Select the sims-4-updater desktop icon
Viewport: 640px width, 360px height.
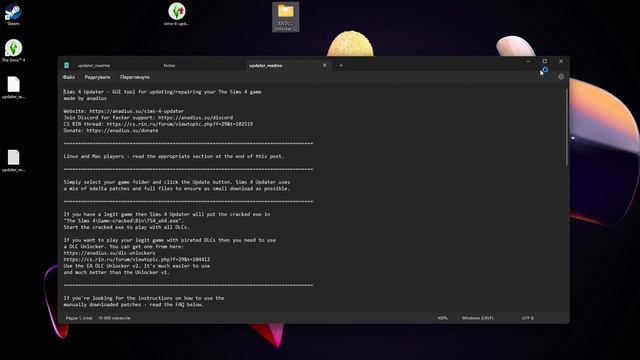point(176,14)
